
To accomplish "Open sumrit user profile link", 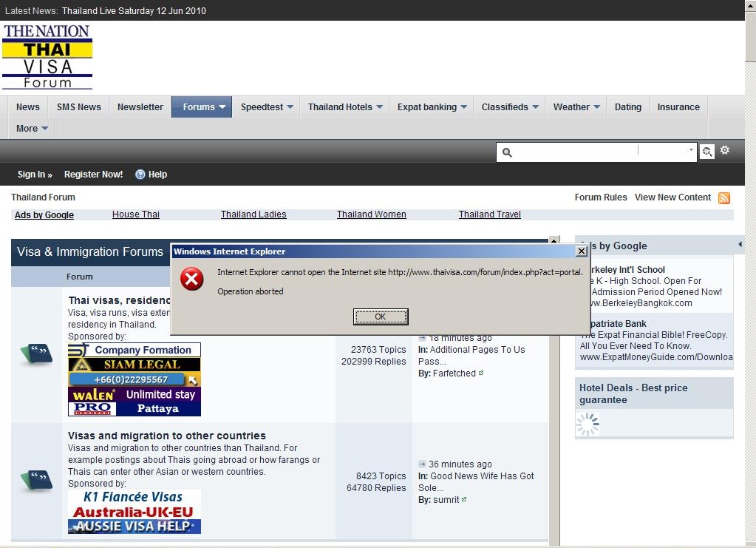I will (x=446, y=500).
